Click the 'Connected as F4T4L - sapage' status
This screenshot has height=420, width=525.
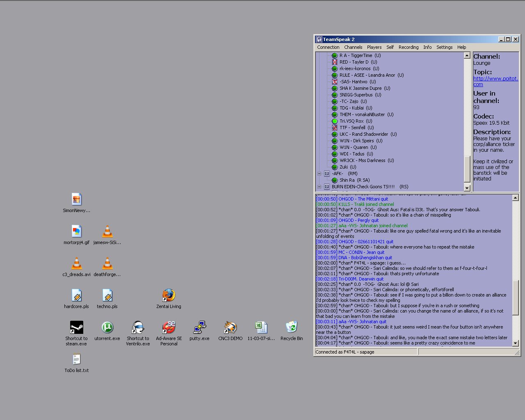point(345,352)
